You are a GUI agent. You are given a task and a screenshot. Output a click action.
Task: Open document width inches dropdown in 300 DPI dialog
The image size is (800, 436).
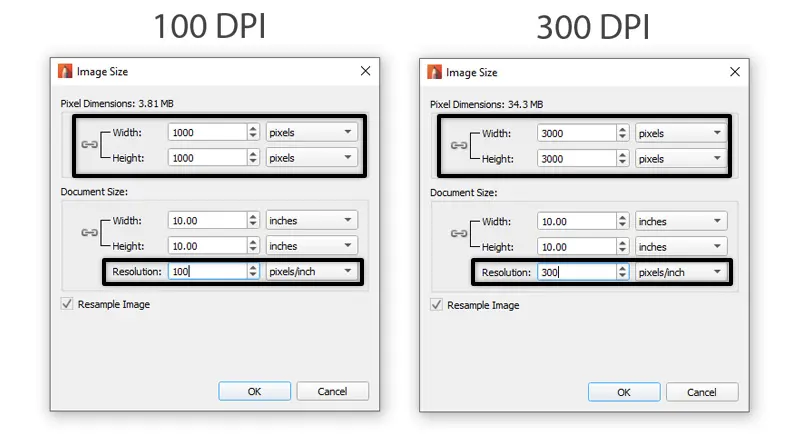point(681,221)
